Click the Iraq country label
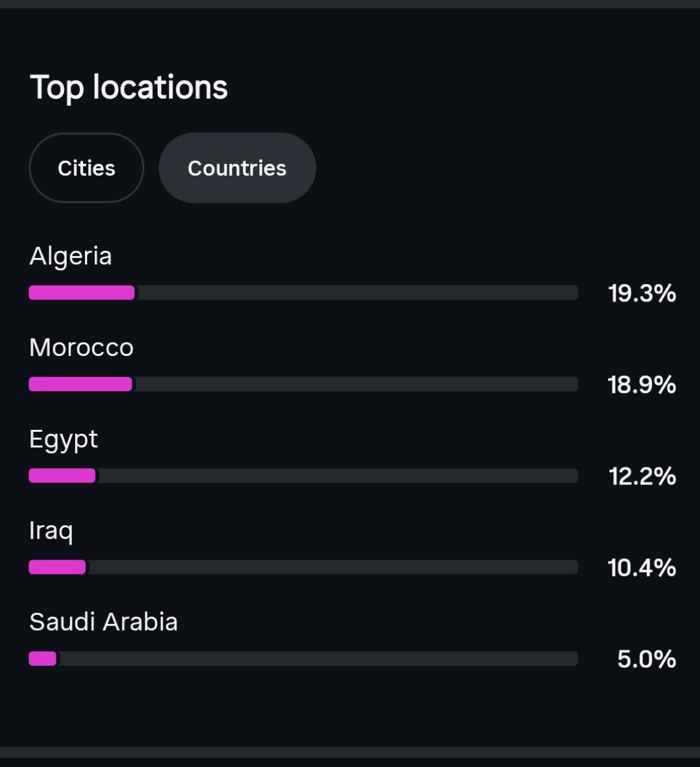This screenshot has width=700, height=767. click(51, 531)
